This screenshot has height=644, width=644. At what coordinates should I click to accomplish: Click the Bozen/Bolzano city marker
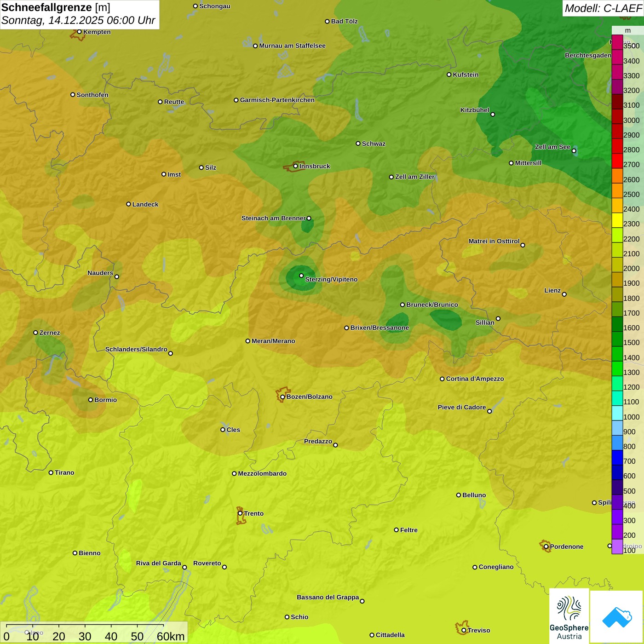(283, 397)
